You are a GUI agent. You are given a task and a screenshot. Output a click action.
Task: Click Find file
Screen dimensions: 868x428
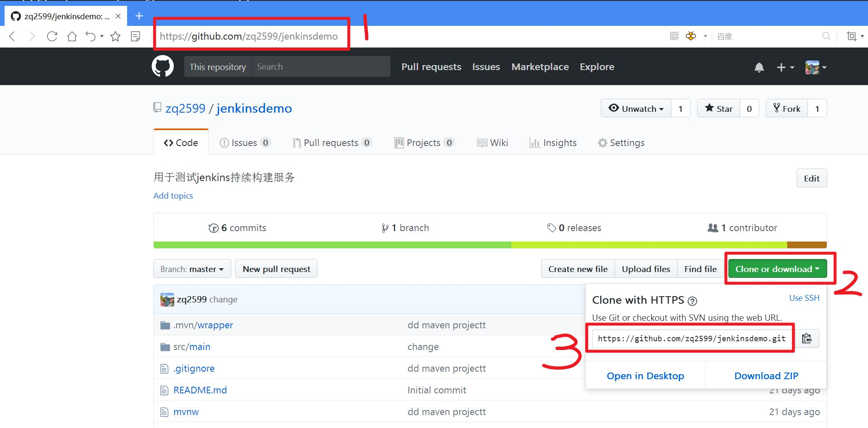tap(700, 269)
